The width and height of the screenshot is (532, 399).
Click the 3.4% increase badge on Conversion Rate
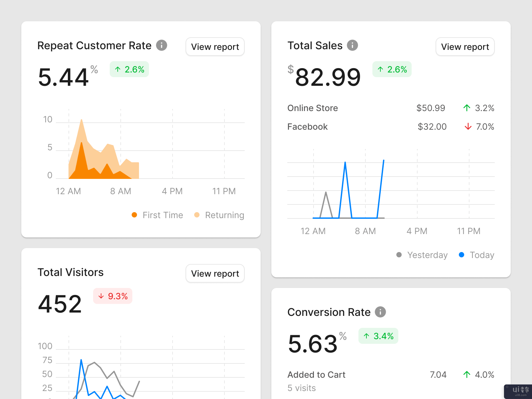[378, 336]
